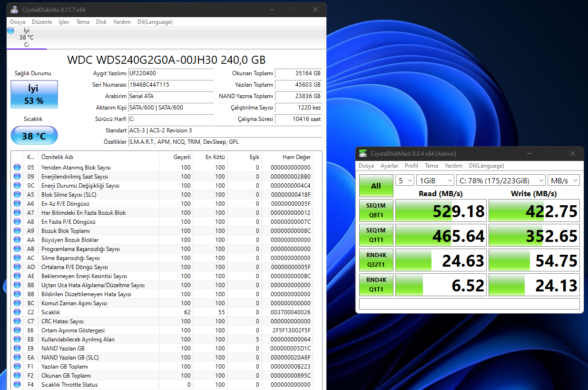Click the status orb of attribute AB
This screenshot has height=390, width=588.
click(x=18, y=249)
